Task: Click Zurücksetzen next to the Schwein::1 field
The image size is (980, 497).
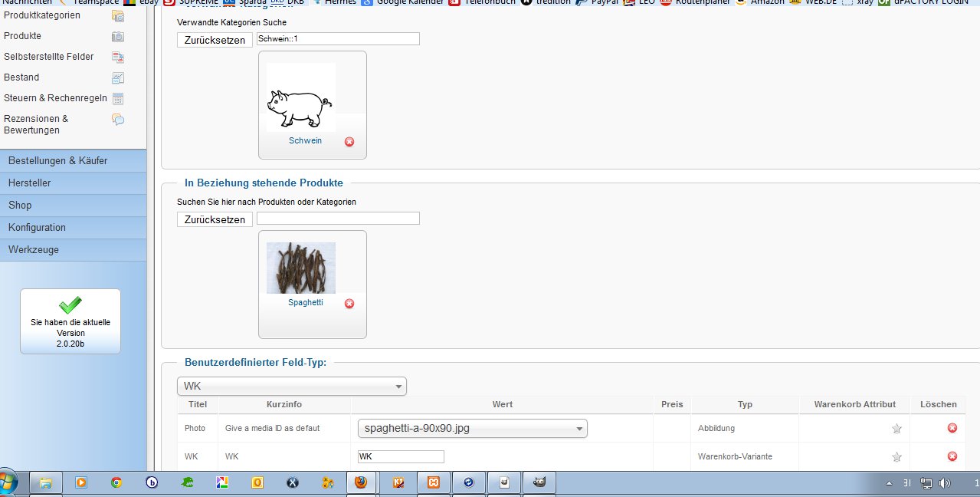Action: point(215,40)
